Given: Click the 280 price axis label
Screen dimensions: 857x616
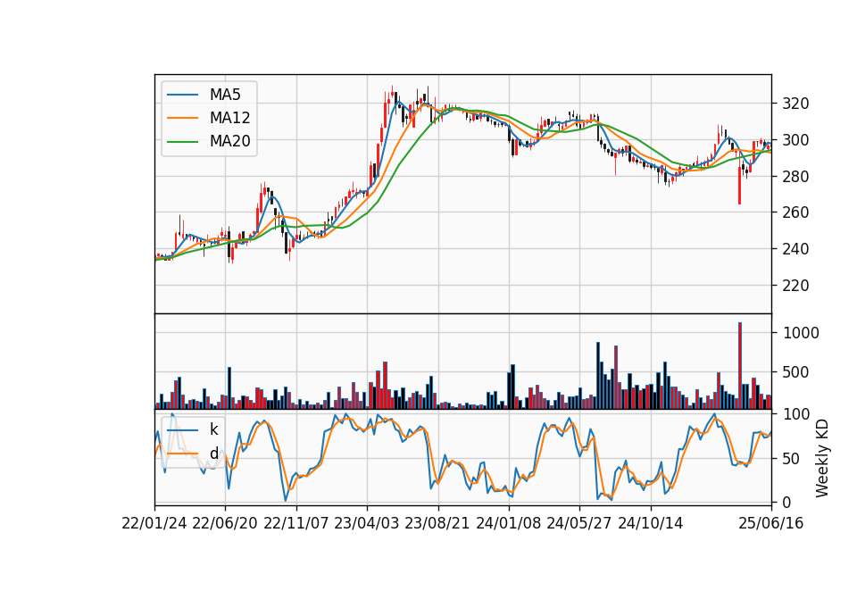Looking at the screenshot, I should [795, 176].
